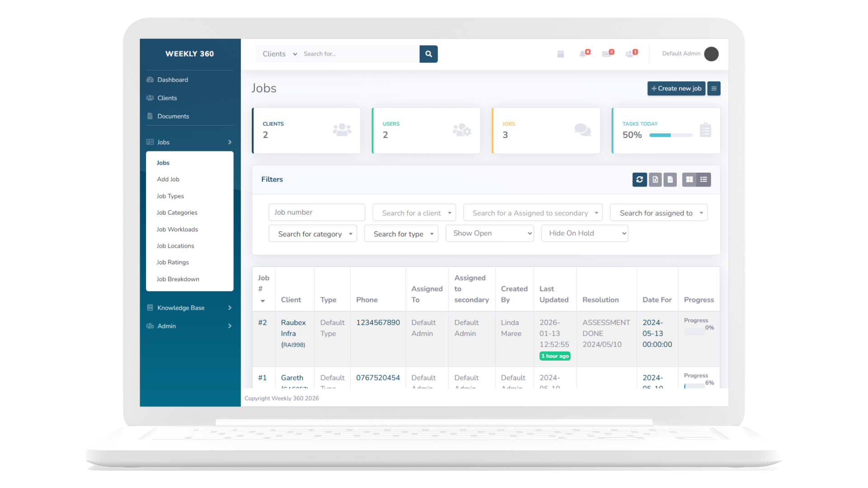The image size is (868, 488).
Task: Export jobs to CSV file
Action: tap(670, 179)
